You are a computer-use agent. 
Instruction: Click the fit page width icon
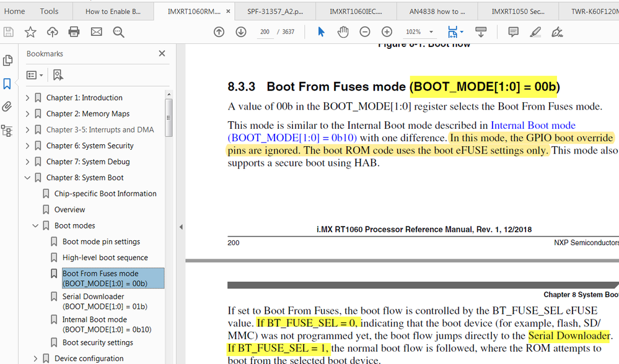click(x=452, y=32)
